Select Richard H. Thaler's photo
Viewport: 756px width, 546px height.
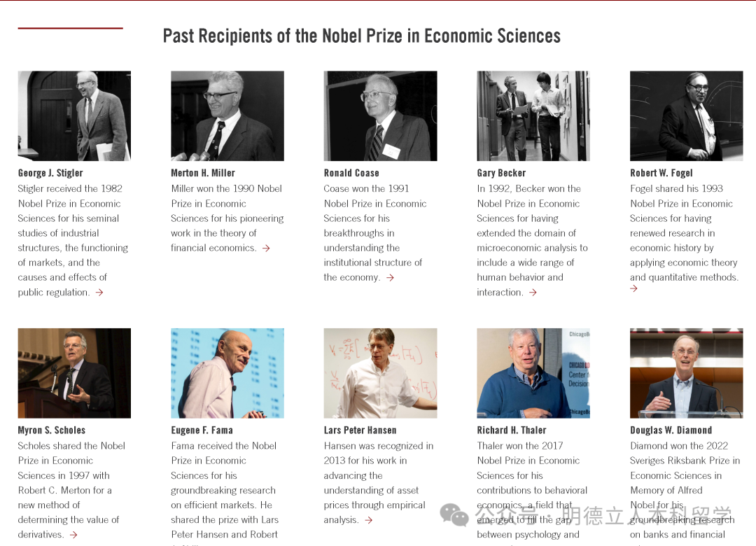point(533,373)
